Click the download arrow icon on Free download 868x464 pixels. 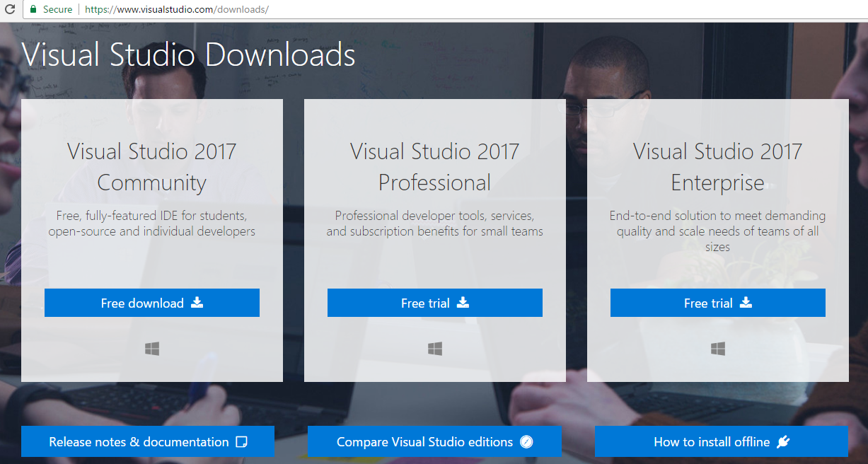(197, 303)
